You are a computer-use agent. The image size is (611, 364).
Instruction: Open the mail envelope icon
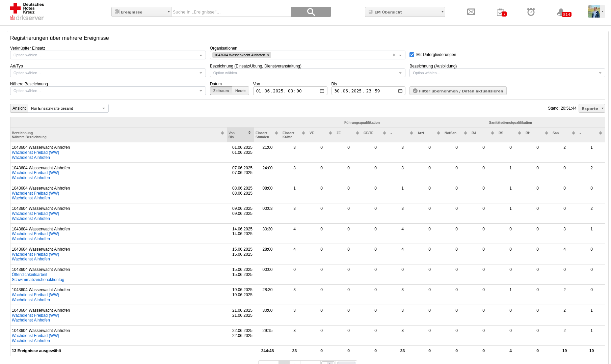[471, 12]
